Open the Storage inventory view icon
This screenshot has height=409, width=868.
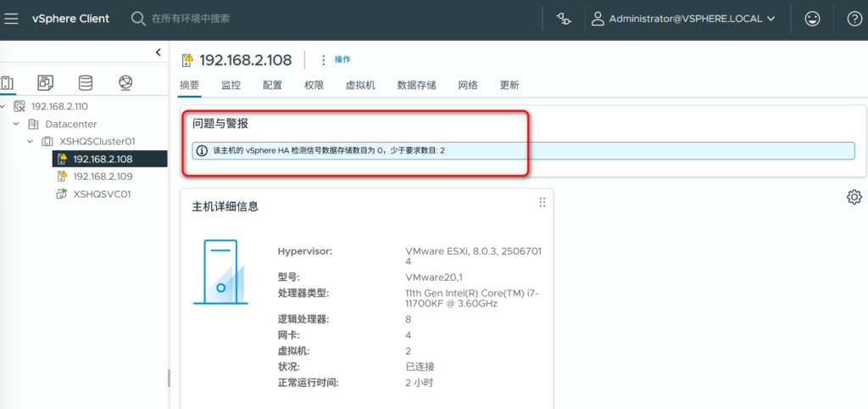pyautogui.click(x=86, y=82)
